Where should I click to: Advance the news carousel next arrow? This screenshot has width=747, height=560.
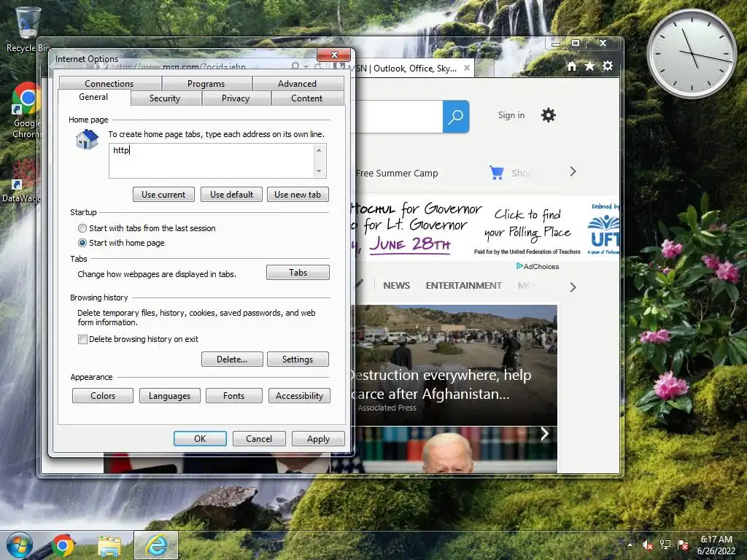point(544,433)
